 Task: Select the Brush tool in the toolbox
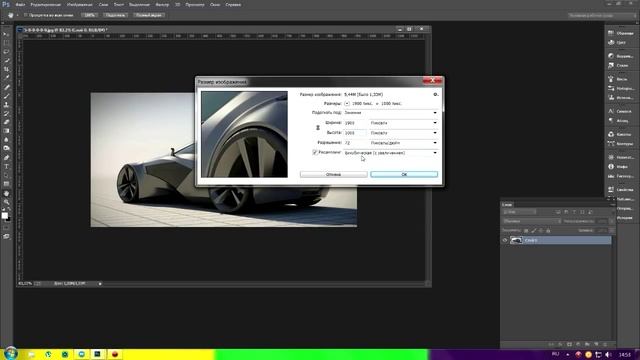coord(6,96)
